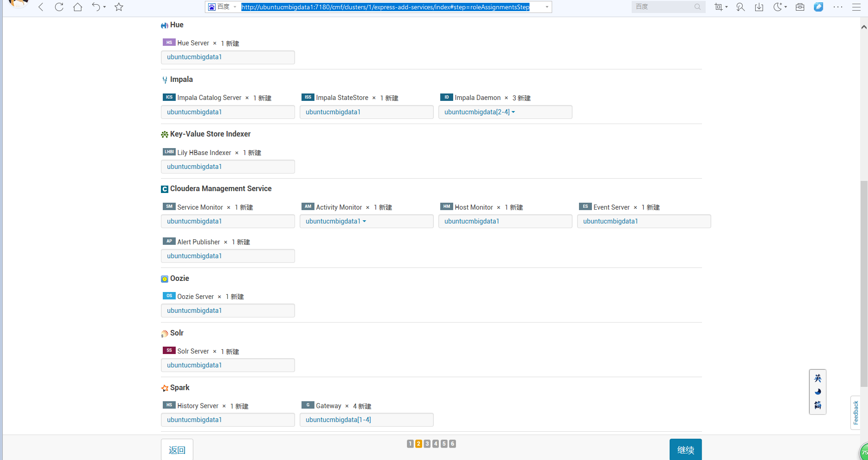Jump to wizard step 3
This screenshot has height=460, width=868.
427,444
